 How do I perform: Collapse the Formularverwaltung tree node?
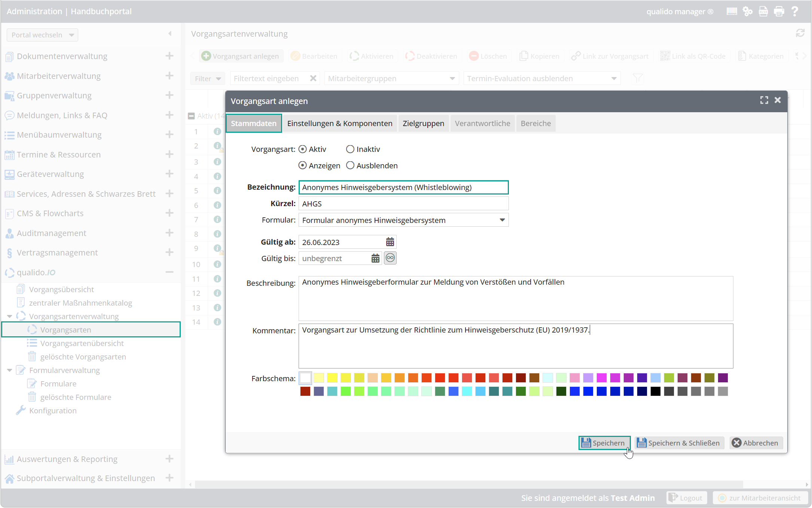(x=10, y=370)
